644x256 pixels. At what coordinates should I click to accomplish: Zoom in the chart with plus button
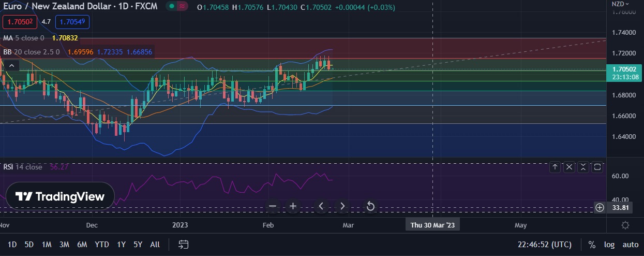[x=293, y=206]
